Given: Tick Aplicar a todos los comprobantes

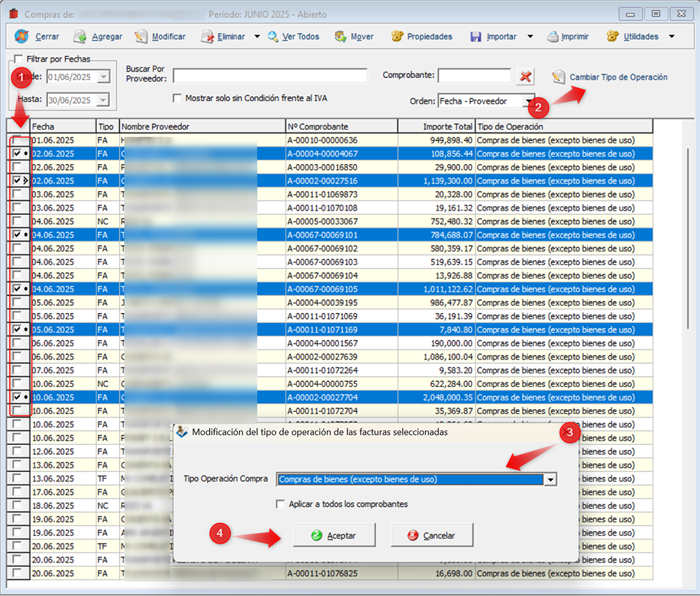Looking at the screenshot, I should [280, 504].
